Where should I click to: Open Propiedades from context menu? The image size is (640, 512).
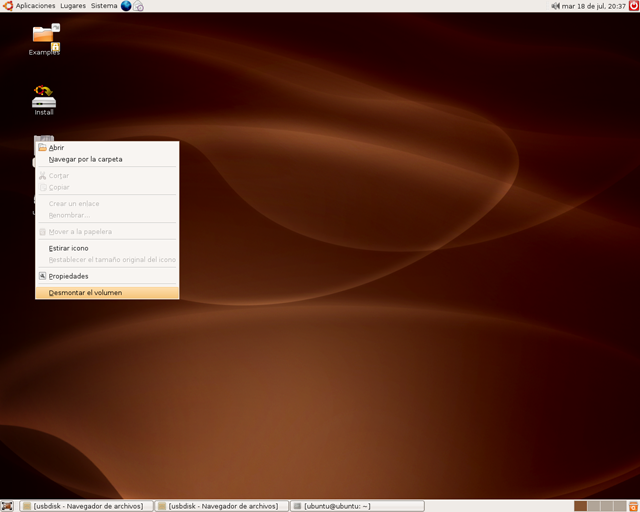(x=68, y=276)
